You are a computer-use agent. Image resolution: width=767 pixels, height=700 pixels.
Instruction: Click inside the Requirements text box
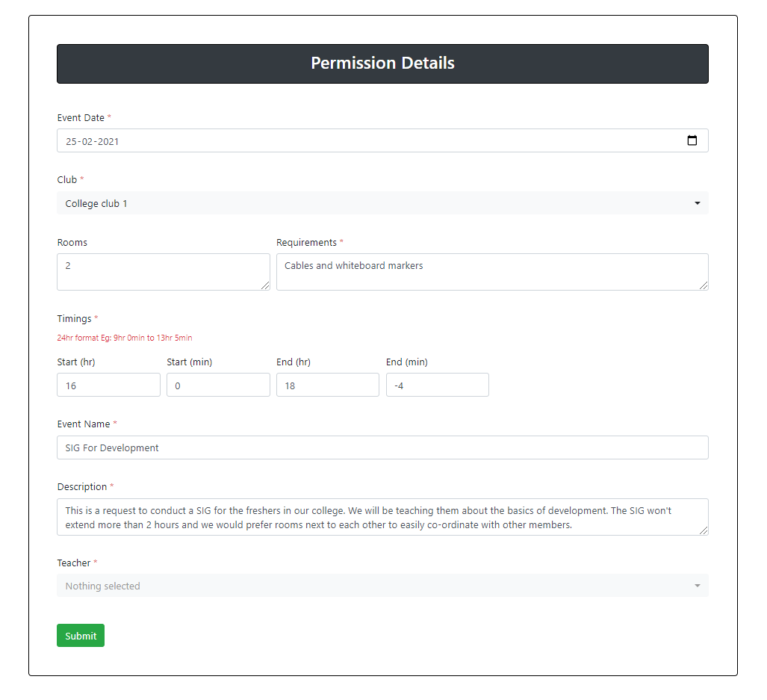(x=492, y=272)
